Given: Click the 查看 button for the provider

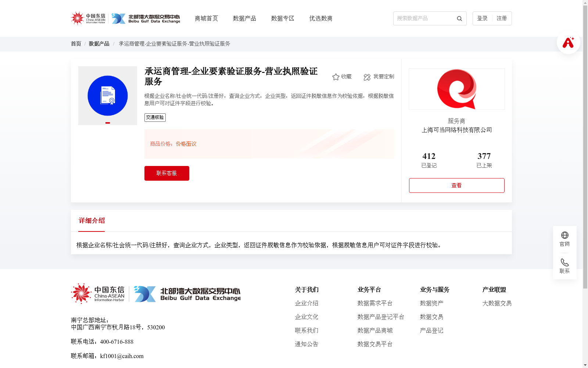Looking at the screenshot, I should coord(457,185).
